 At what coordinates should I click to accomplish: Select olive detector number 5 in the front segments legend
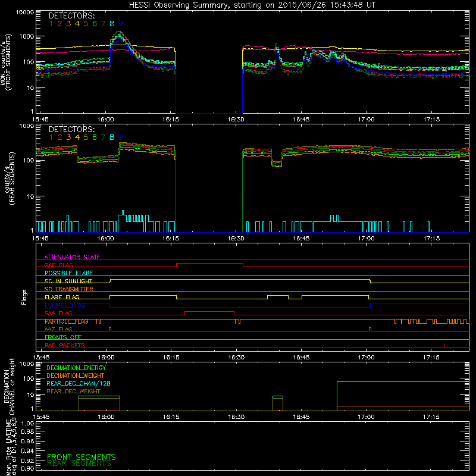[86, 24]
